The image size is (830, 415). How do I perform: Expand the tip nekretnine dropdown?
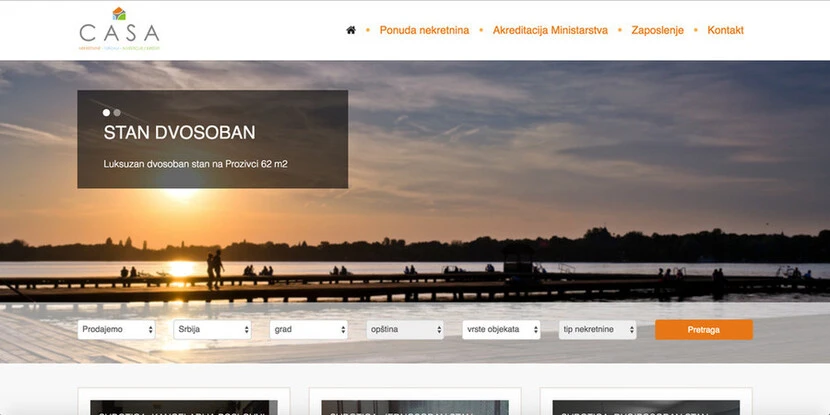(597, 329)
